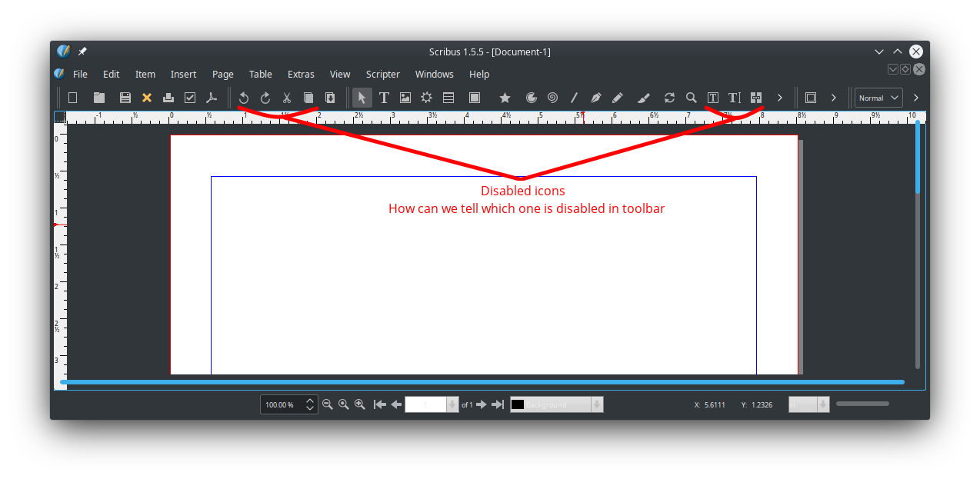This screenshot has height=479, width=980.
Task: Expand hidden tools via chevron after Link Frames
Action: (x=779, y=98)
